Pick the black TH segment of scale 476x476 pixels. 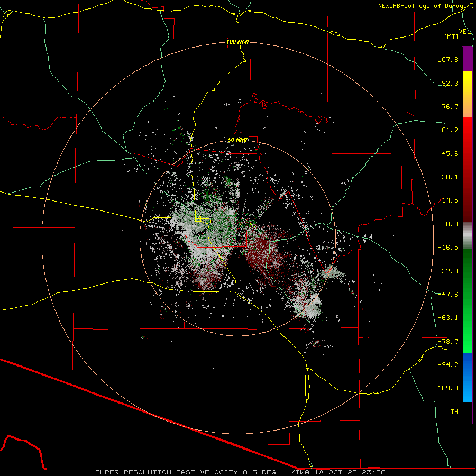[x=467, y=412]
